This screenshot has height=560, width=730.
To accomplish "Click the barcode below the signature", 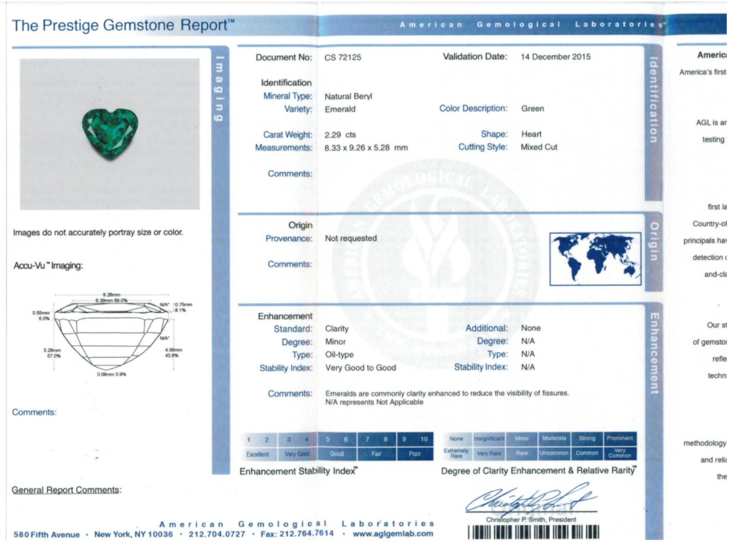I will click(533, 532).
